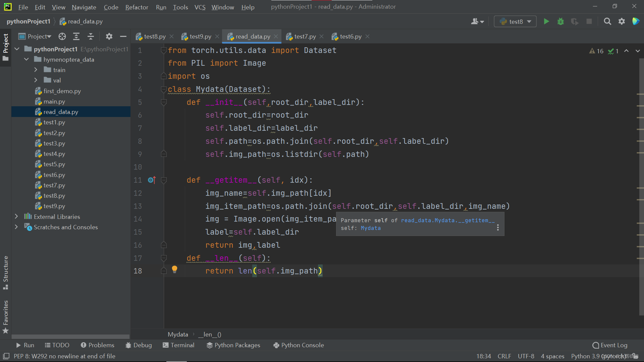
Task: Click the intention lightbulb on line 18
Action: [x=174, y=269]
